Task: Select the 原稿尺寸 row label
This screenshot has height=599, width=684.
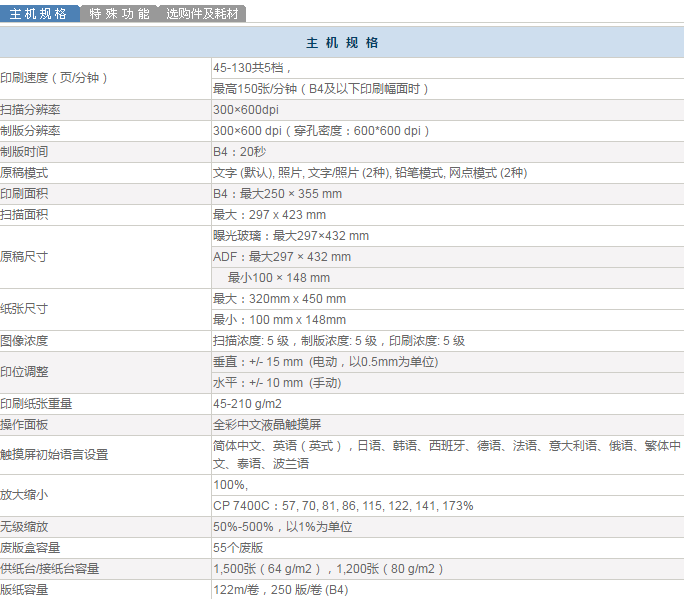Action: point(24,257)
